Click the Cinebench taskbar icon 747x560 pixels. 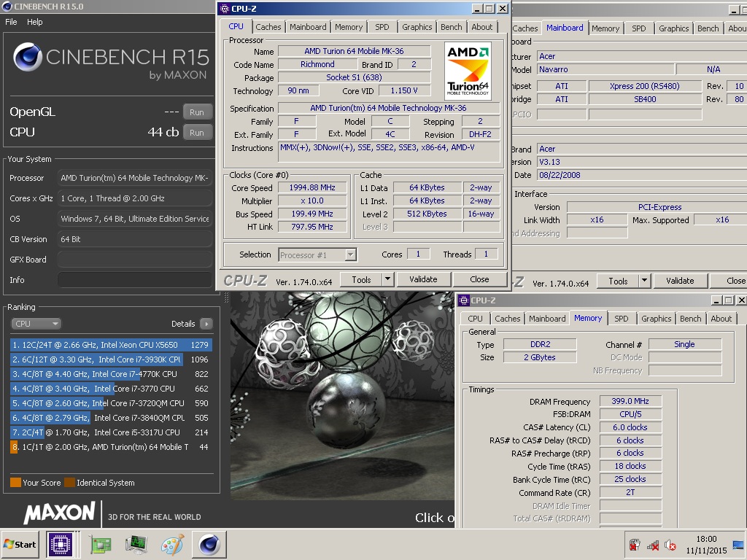coord(209,544)
